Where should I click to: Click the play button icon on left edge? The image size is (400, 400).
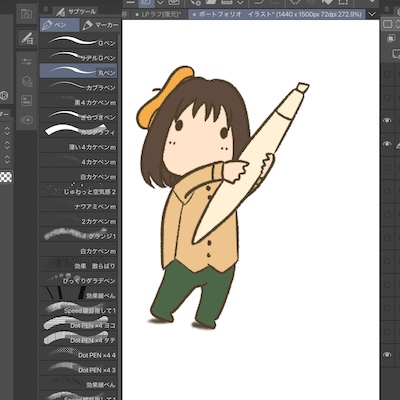(x=4, y=96)
